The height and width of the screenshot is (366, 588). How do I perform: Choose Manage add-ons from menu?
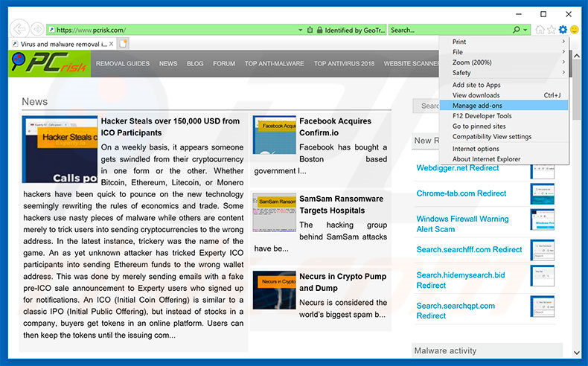(504, 106)
